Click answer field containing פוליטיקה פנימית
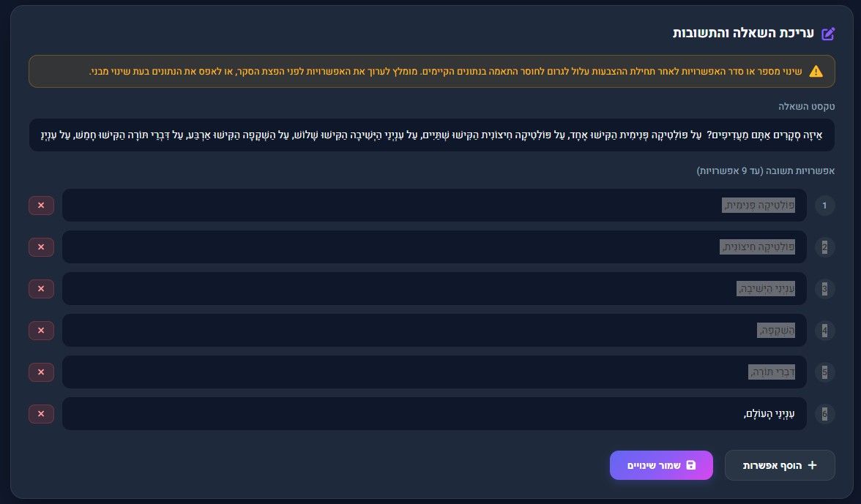Screen dimensions: 861x504 click(x=434, y=205)
